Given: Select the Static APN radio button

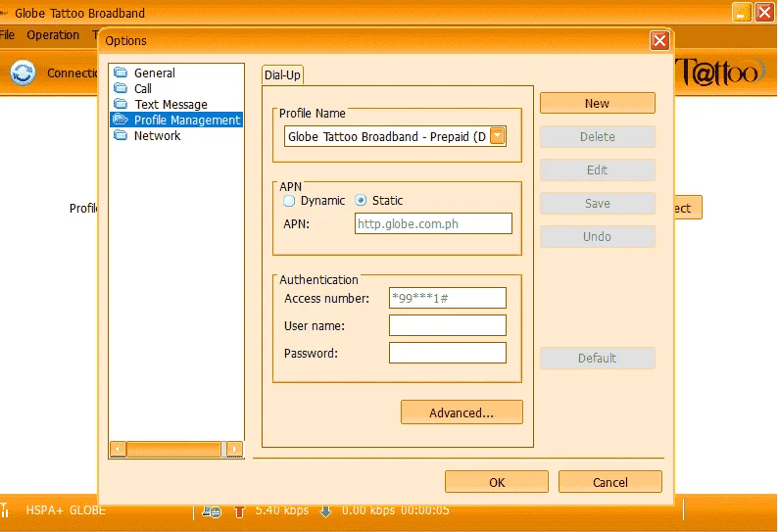Looking at the screenshot, I should 361,200.
